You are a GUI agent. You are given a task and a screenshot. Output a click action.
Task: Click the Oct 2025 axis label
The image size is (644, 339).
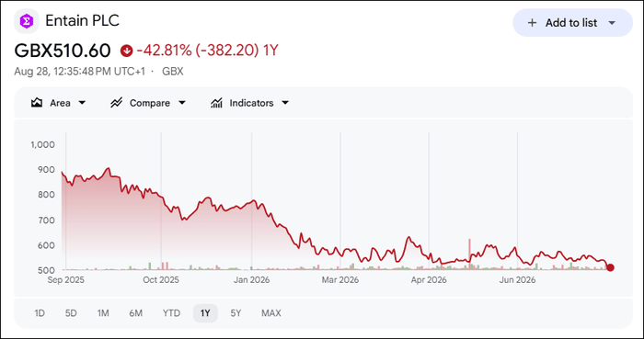tap(161, 280)
